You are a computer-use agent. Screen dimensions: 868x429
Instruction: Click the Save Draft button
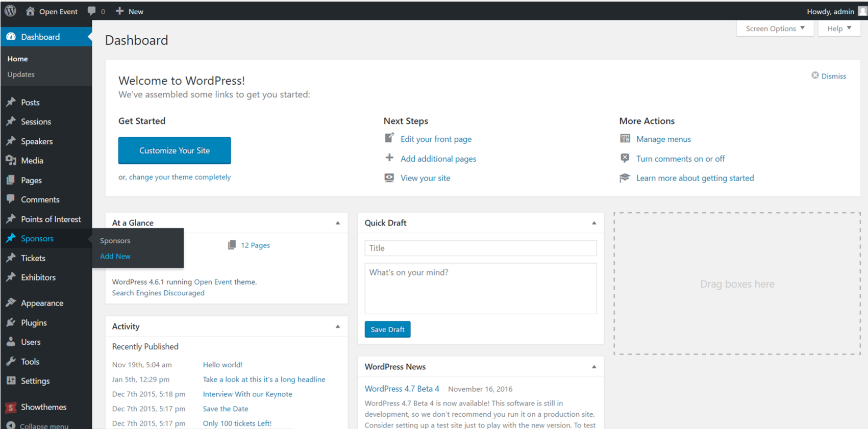(x=387, y=330)
